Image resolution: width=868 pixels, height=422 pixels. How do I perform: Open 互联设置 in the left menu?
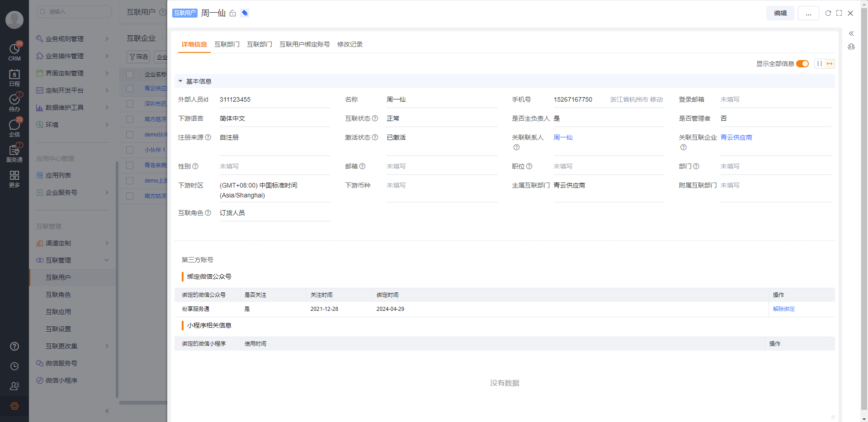pyautogui.click(x=58, y=329)
